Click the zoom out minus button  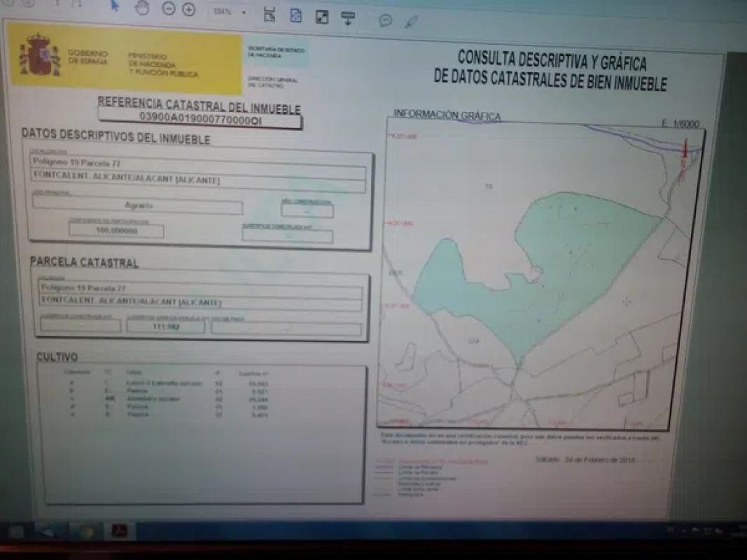[x=169, y=9]
